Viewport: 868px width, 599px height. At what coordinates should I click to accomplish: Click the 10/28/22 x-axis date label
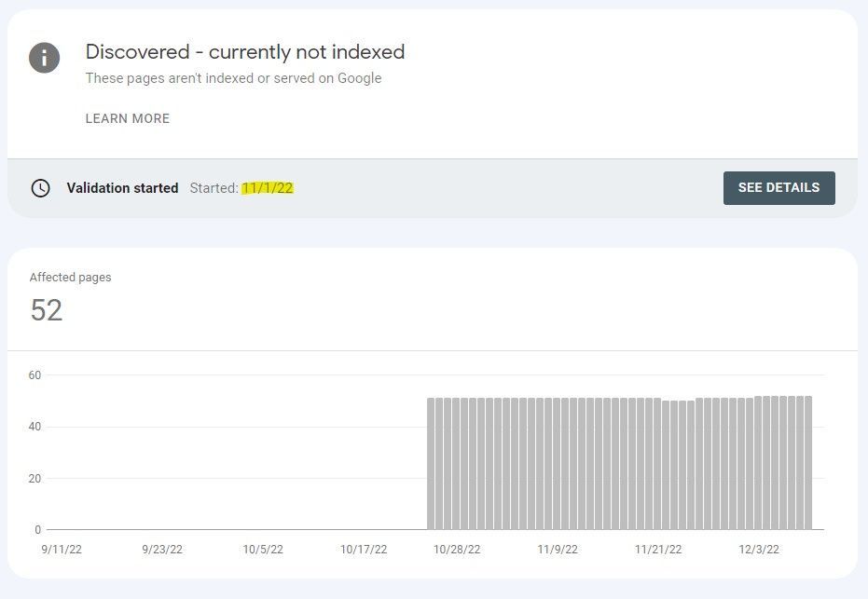(457, 550)
